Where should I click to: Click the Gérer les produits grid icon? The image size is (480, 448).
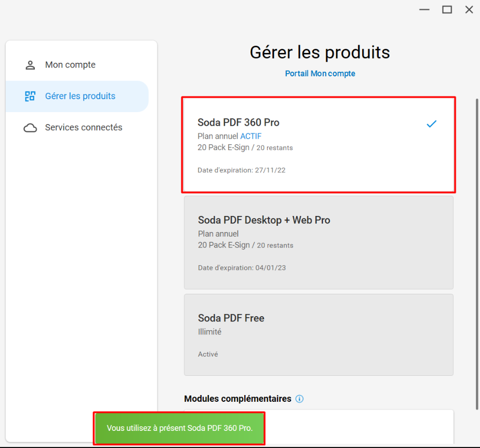[x=30, y=96]
